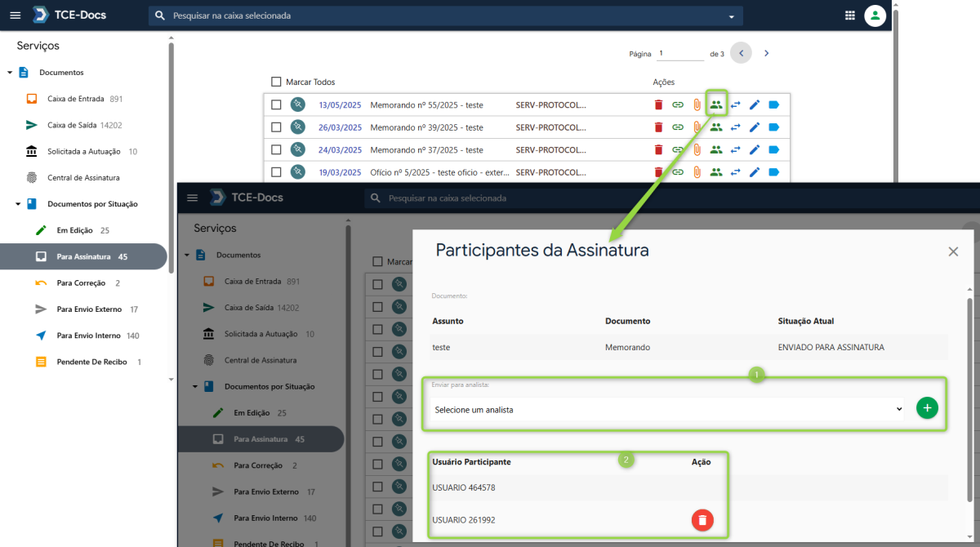
Task: Remove participant USUARIO 261992 with red trash button
Action: click(x=702, y=520)
